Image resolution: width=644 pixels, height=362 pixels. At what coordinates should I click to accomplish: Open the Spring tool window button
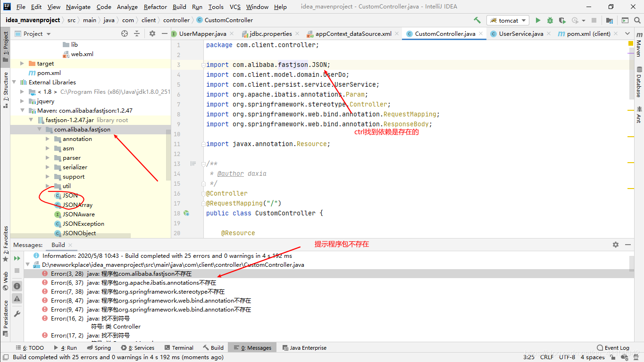pos(98,347)
